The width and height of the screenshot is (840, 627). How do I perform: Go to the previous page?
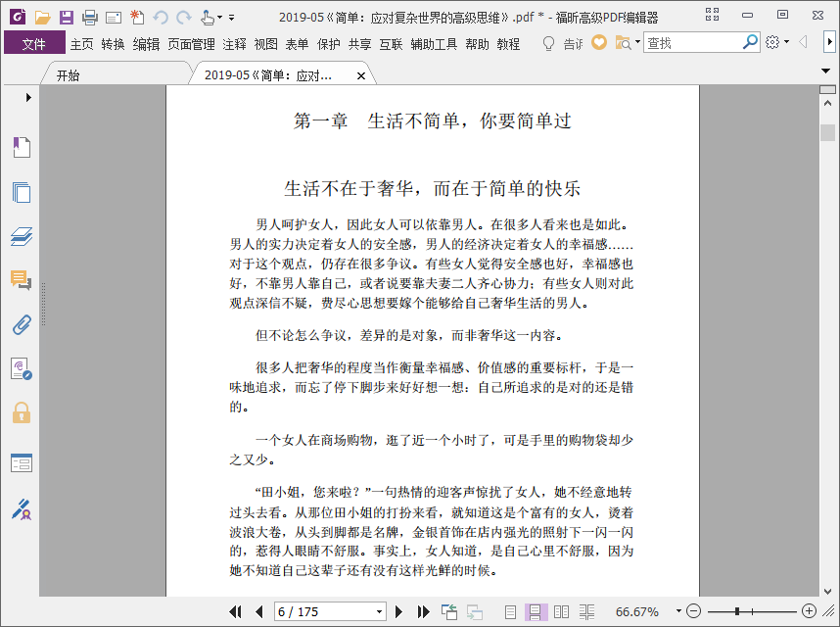point(259,611)
